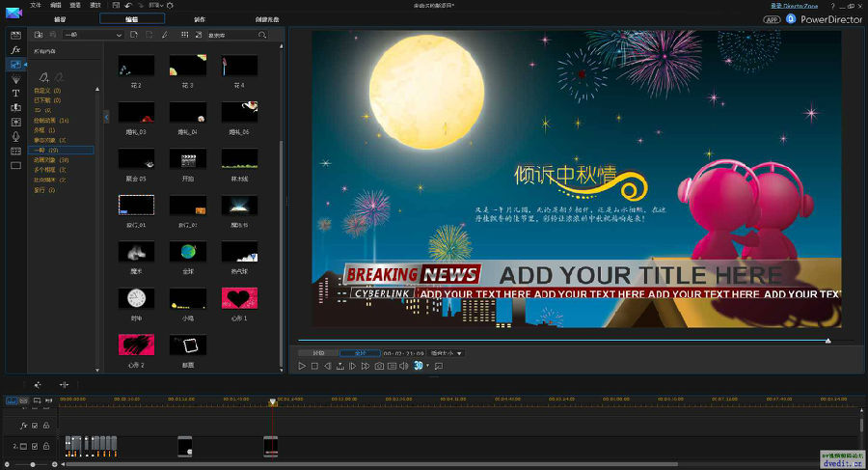
Task: Collapse the category panel with left arrow
Action: (106, 116)
